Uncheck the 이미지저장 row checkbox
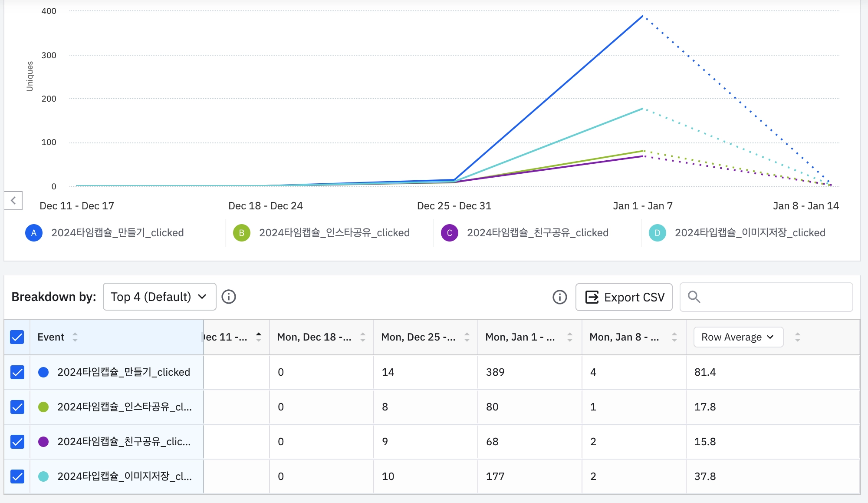This screenshot has width=868, height=503. pos(17,477)
